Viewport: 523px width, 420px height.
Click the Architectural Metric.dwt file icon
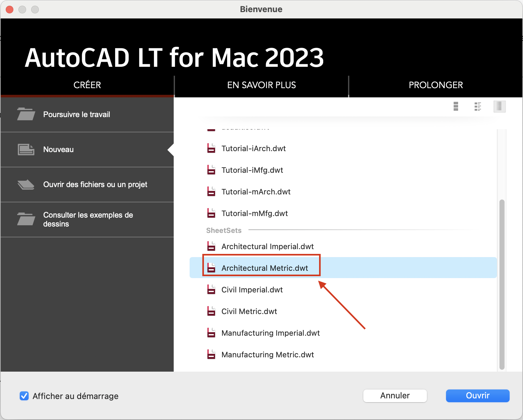tap(211, 268)
